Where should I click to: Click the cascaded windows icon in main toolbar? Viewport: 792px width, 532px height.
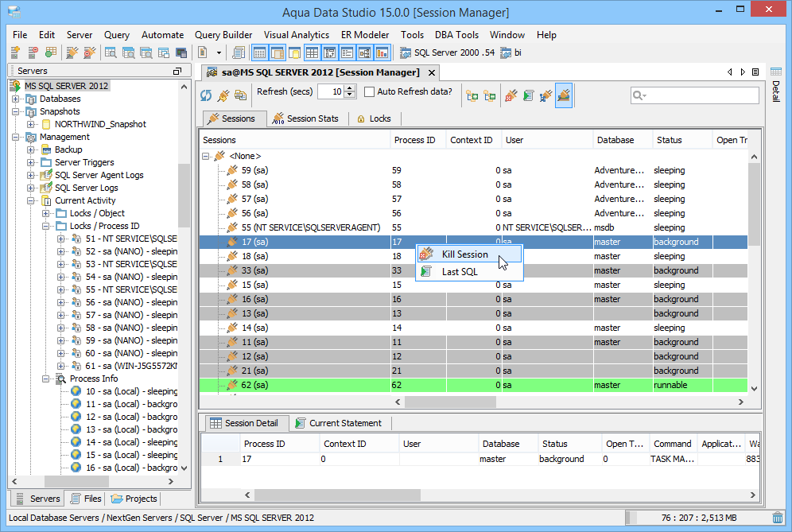(x=163, y=52)
